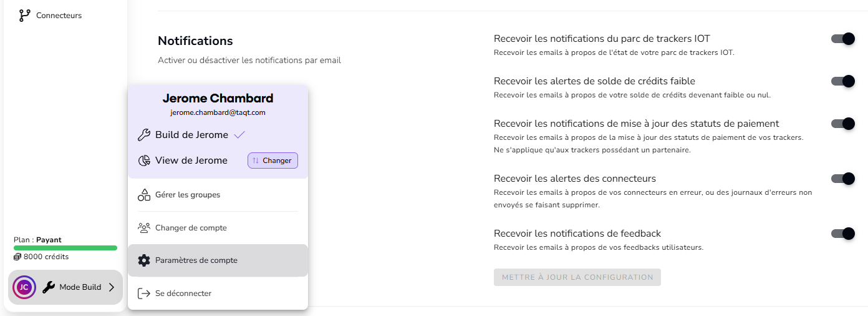Viewport: 868px width, 316px height.
Task: Open Connecteurs in the sidebar
Action: (x=59, y=16)
